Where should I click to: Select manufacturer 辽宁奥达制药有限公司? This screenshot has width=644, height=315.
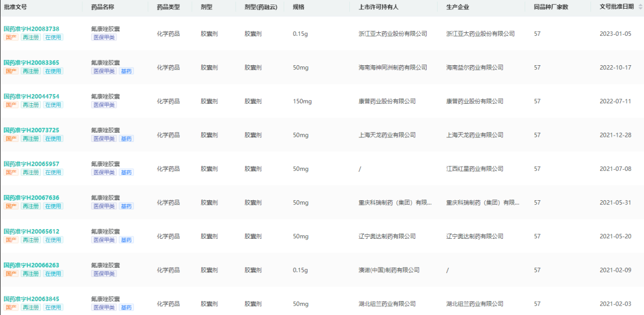[475, 237]
